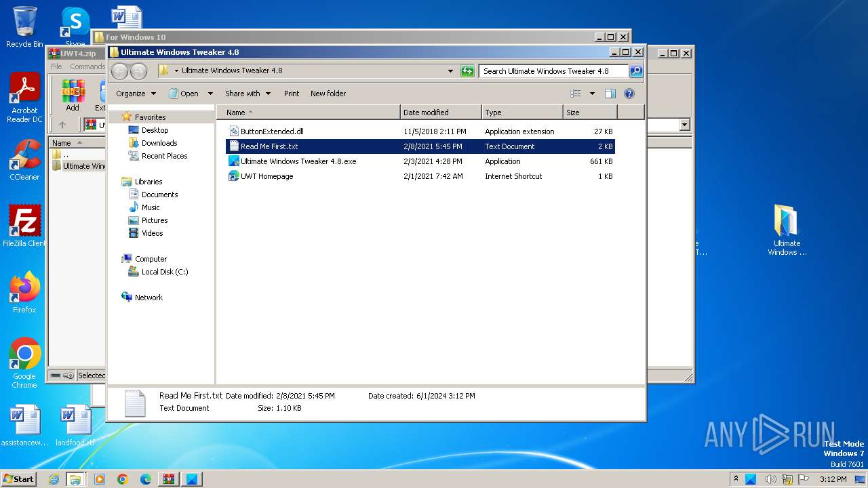Click the Action Center flag tray icon

[804, 479]
